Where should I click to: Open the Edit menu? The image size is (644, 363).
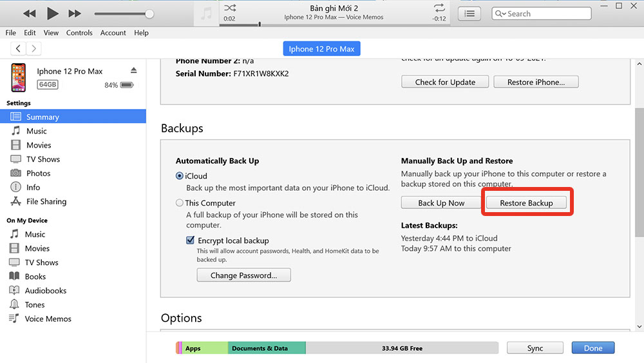coord(30,33)
